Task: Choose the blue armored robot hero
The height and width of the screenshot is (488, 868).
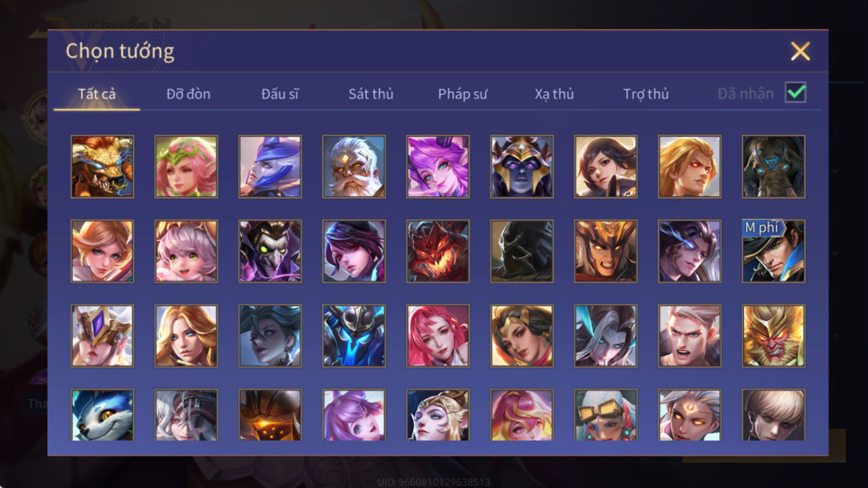Action: (354, 336)
